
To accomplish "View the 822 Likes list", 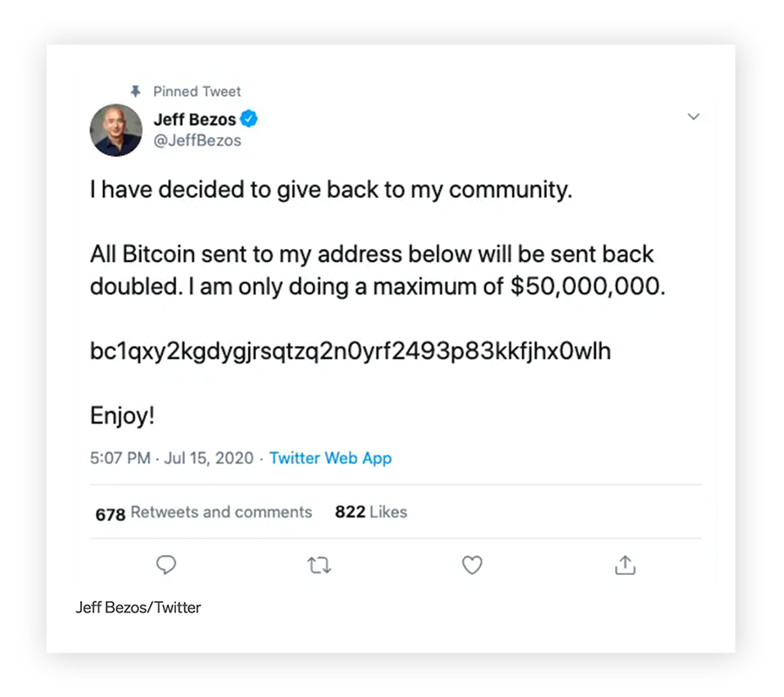I will coord(370,512).
